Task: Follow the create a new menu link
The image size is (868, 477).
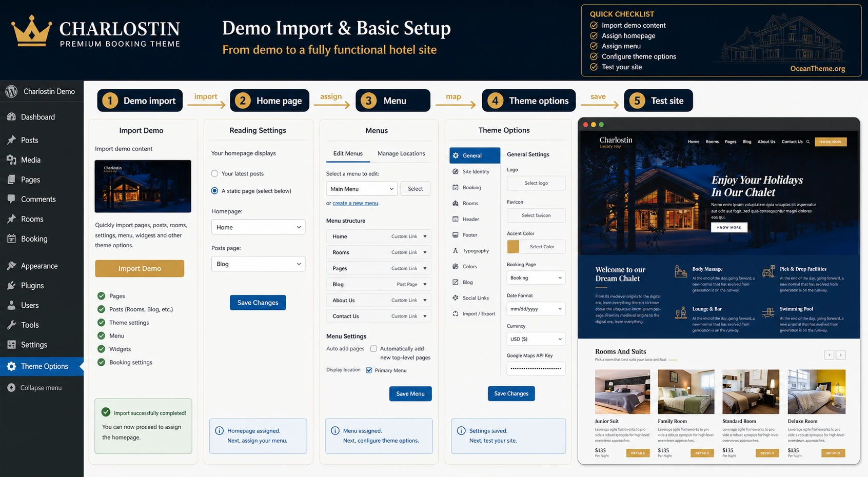Action: point(356,203)
